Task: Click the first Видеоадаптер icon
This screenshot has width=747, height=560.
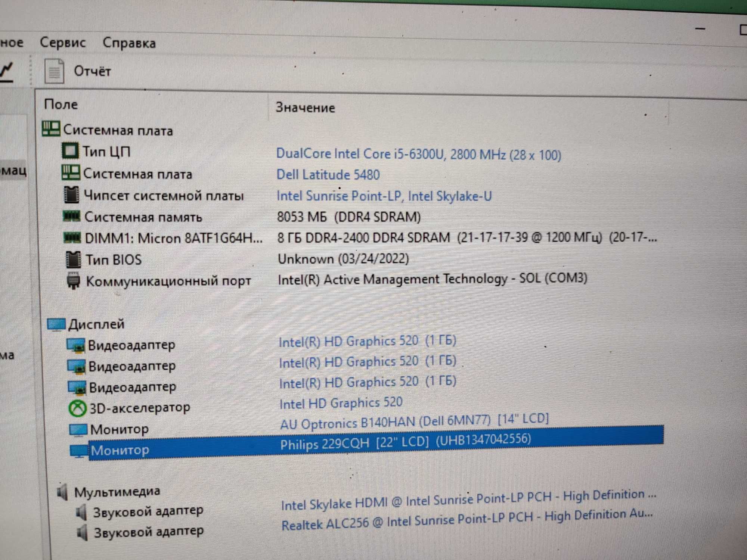Action: tap(76, 345)
